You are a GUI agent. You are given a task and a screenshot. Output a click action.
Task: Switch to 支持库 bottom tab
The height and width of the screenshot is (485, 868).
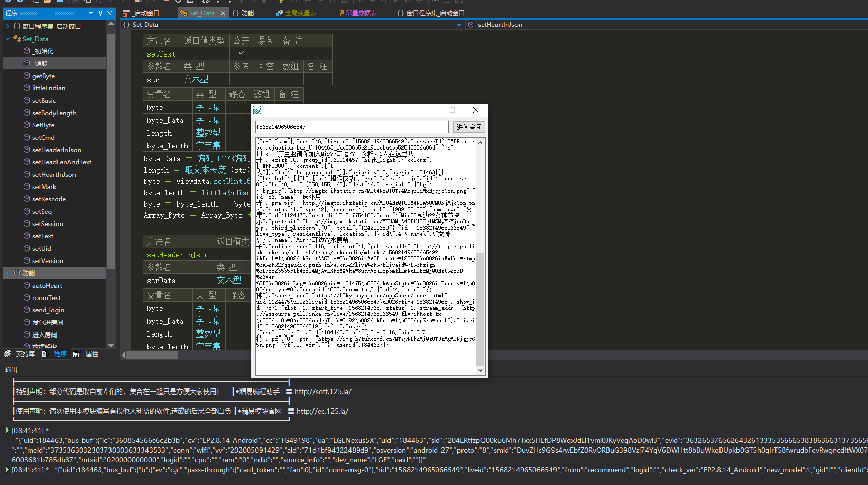(20, 354)
